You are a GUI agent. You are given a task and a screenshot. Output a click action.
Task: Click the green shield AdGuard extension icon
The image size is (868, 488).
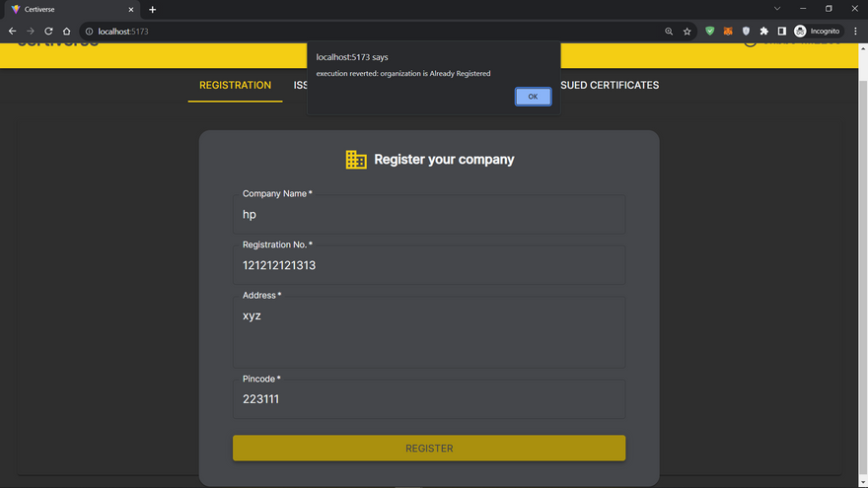pos(709,32)
